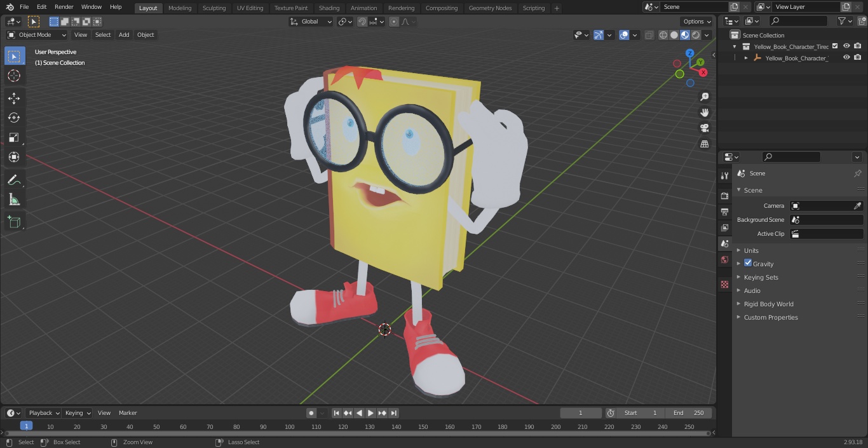
Task: Toggle auto keying record button
Action: [x=311, y=413]
